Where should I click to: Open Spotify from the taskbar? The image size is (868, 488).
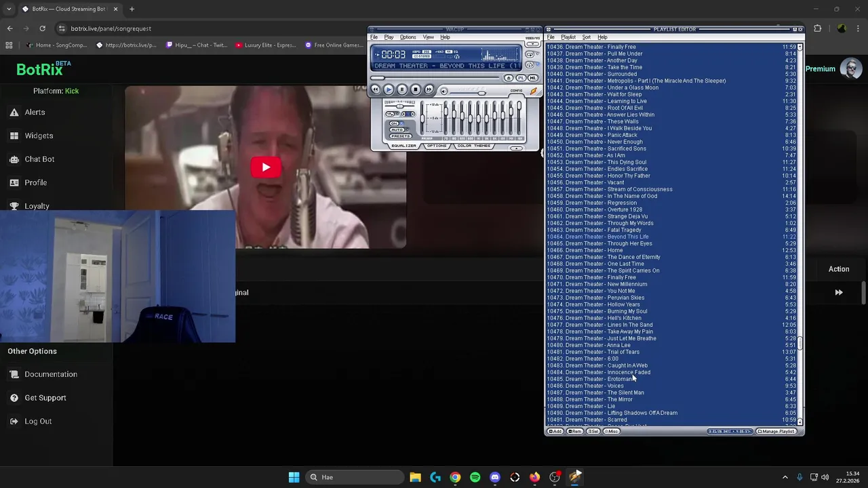tap(475, 477)
